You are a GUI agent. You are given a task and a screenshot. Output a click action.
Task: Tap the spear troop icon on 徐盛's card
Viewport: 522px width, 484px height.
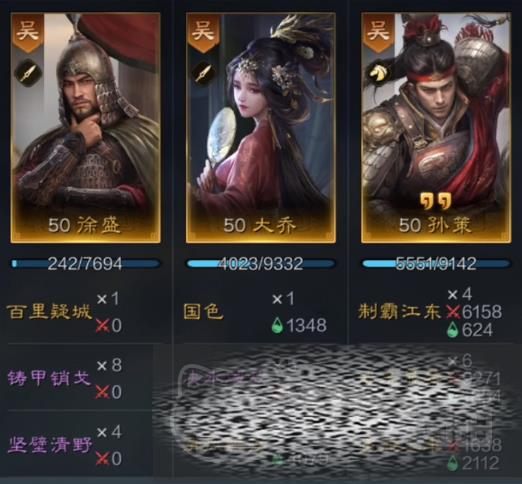click(28, 73)
